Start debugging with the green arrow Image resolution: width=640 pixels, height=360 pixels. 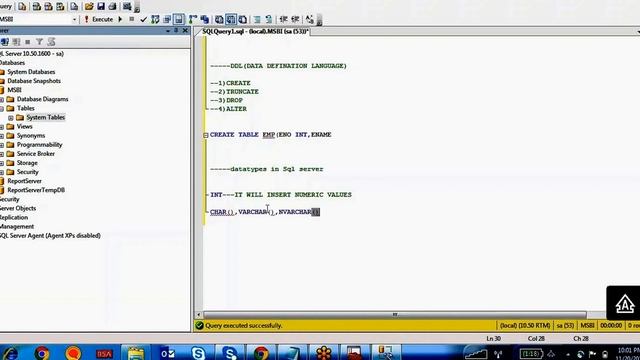tap(120, 19)
